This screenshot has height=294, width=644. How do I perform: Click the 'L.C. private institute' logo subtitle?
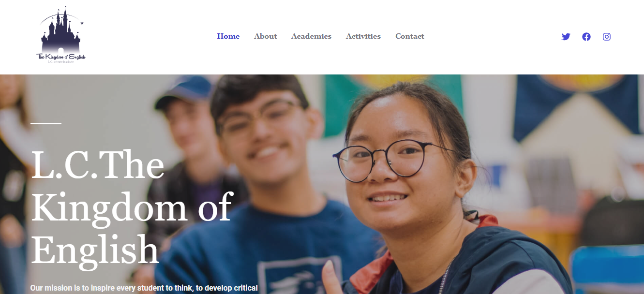click(61, 62)
